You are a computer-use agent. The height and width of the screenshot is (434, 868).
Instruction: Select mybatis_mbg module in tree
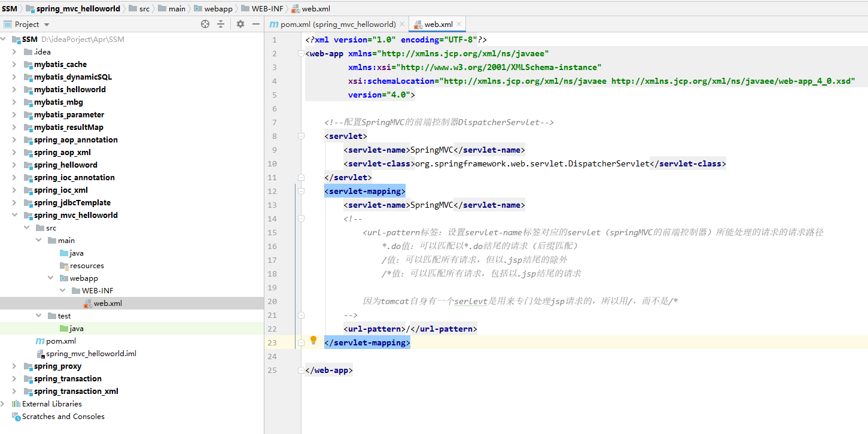[59, 102]
